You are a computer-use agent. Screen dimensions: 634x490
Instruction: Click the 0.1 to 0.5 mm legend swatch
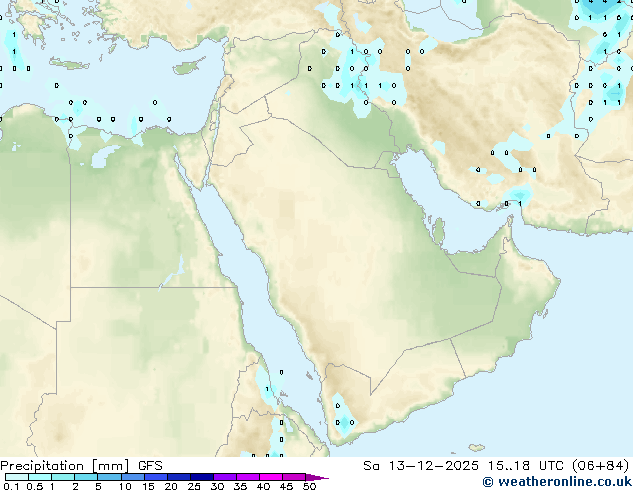17,477
